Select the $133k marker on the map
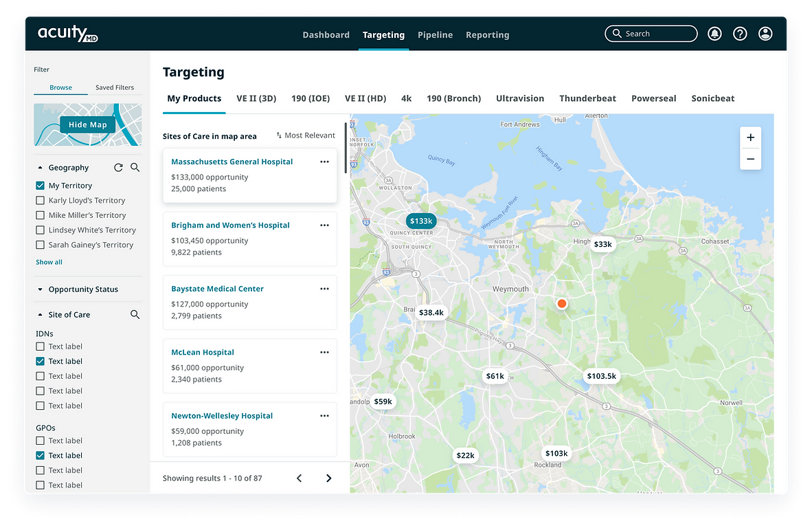Viewport: 812px width, 526px height. (420, 221)
